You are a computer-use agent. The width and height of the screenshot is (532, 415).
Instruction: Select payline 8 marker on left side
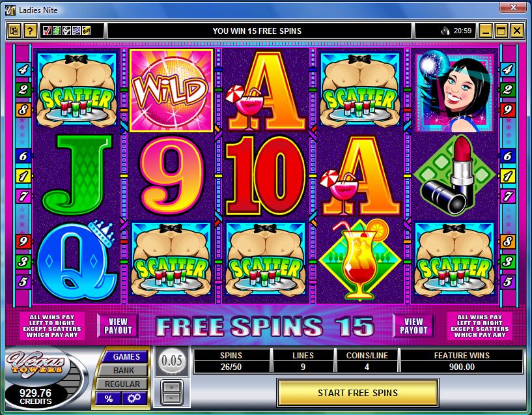point(23,110)
